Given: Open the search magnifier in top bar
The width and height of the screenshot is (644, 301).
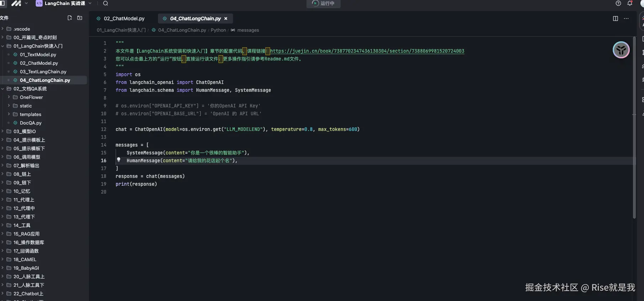Looking at the screenshot, I should point(105,3).
